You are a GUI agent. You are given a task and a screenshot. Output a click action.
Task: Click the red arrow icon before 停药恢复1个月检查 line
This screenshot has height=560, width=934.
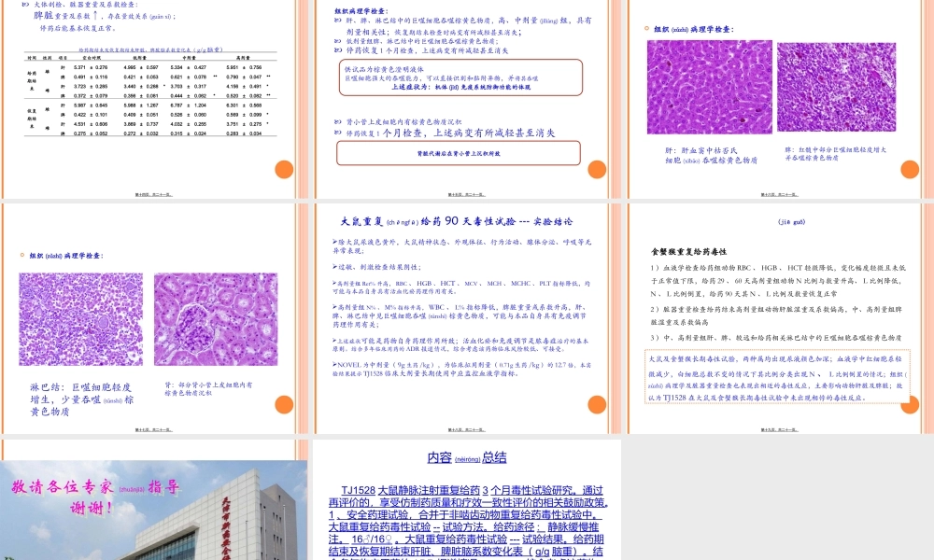336,133
